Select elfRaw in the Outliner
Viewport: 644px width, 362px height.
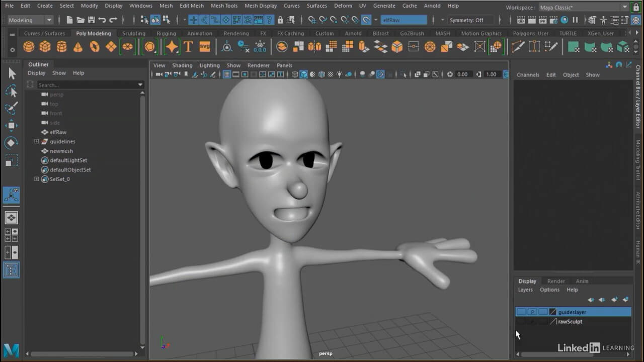(x=58, y=132)
